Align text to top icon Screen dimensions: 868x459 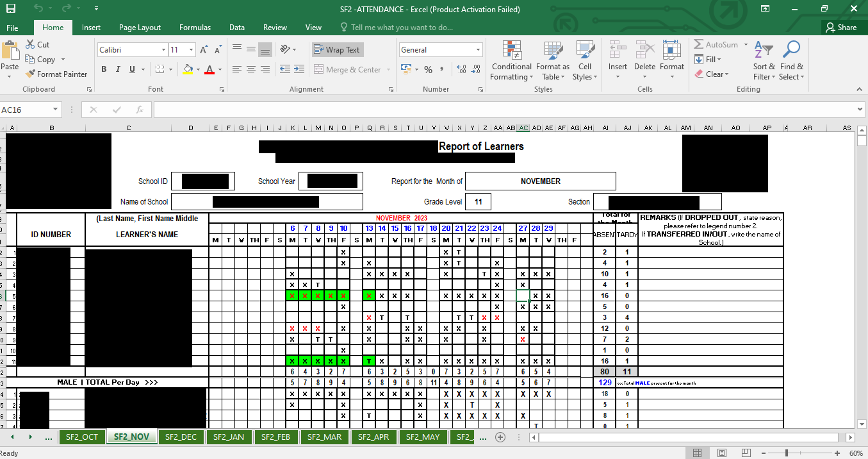pyautogui.click(x=237, y=49)
